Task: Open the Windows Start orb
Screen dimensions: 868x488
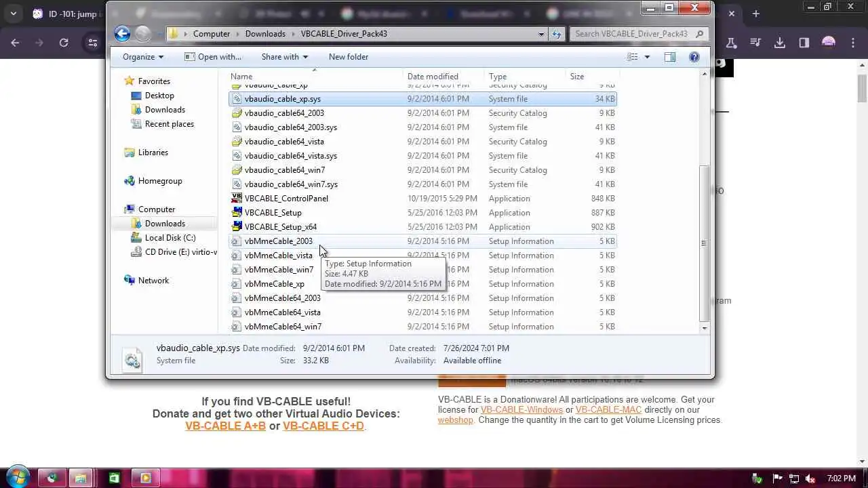Action: click(x=18, y=477)
